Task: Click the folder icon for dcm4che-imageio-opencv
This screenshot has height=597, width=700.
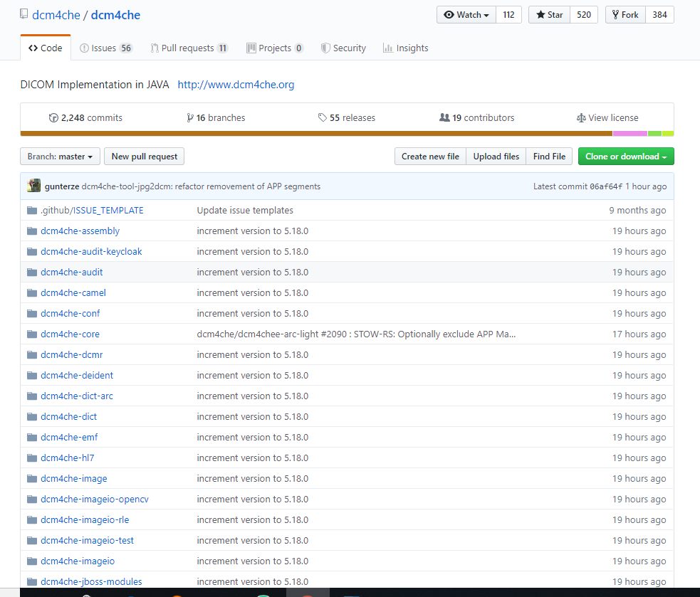Action: [32, 500]
